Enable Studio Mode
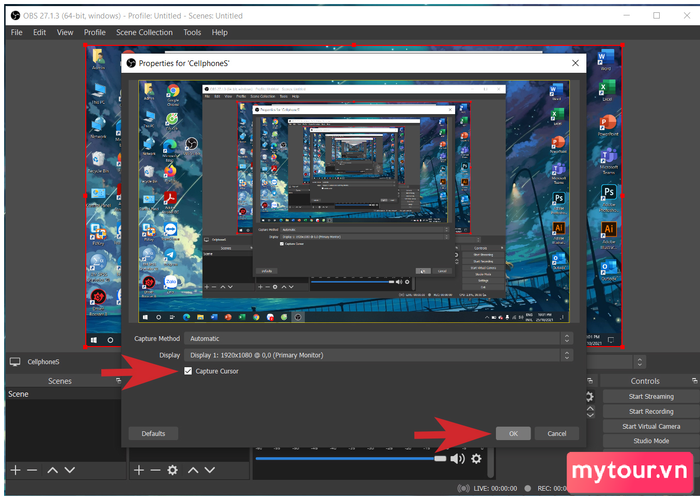 [651, 441]
